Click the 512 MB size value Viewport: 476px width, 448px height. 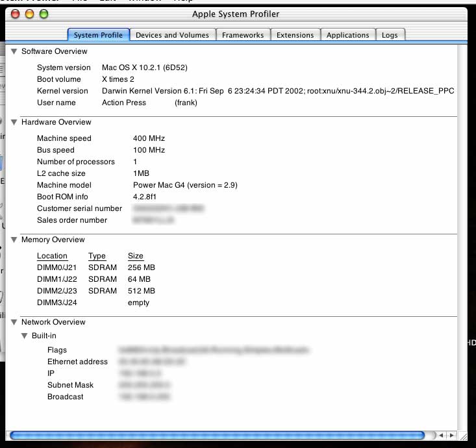click(x=142, y=291)
